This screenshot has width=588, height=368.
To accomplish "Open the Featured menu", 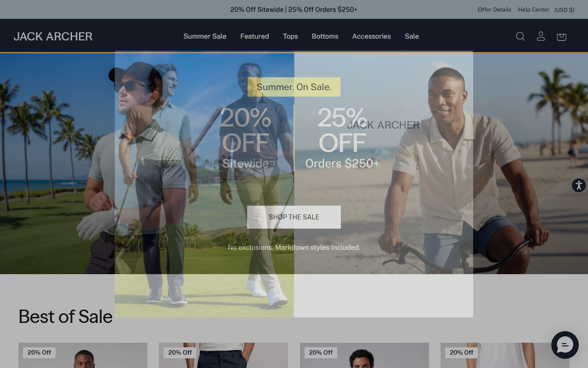I will [x=254, y=36].
